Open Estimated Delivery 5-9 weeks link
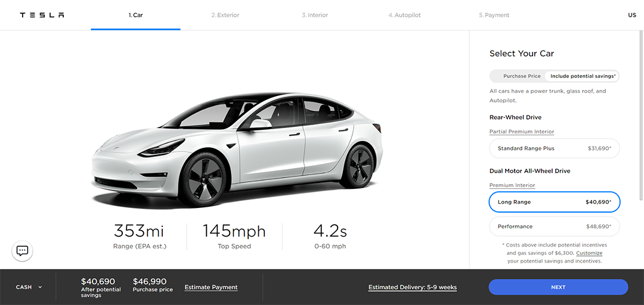The image size is (644, 305). point(413,287)
